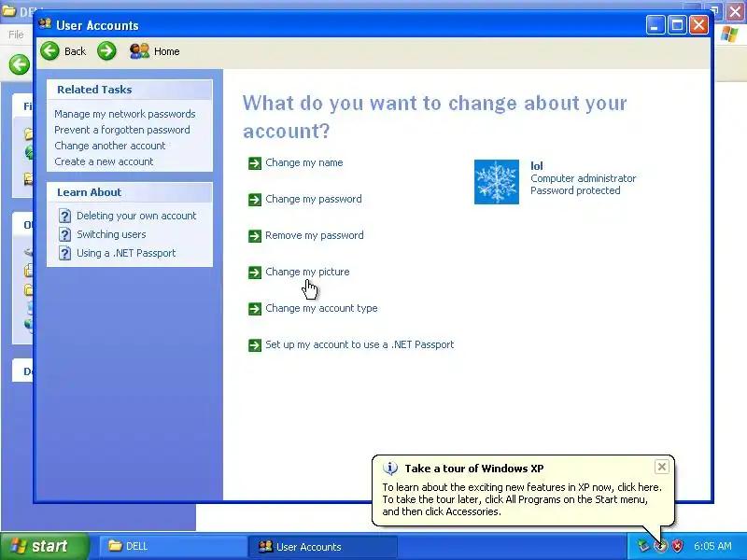This screenshot has width=747, height=560.
Task: Click the arrow icon beside Change my account type
Action: [255, 309]
